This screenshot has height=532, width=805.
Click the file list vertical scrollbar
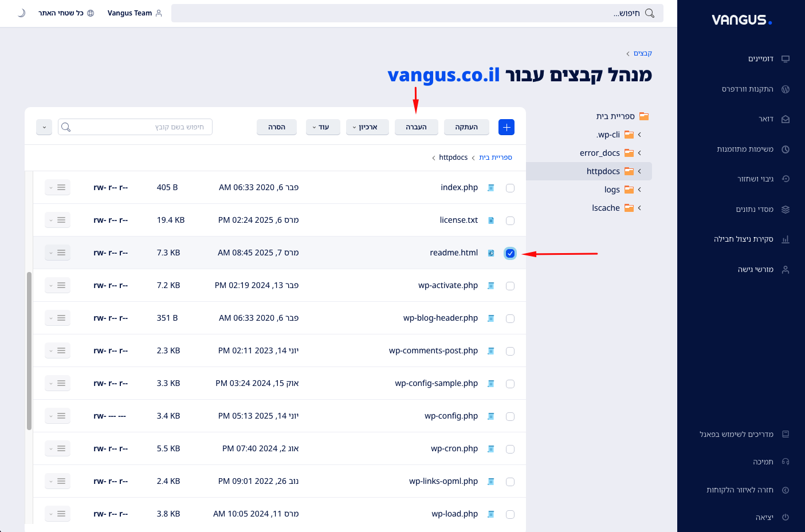(x=29, y=351)
